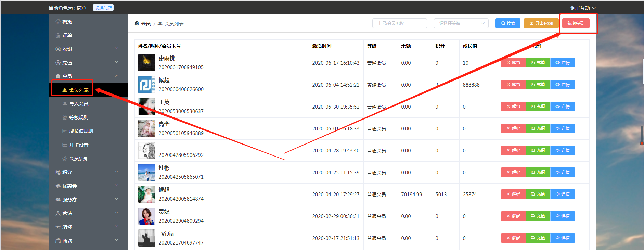Click 充值 in 史雨桃's row
The width and height of the screenshot is (644, 250).
click(x=538, y=63)
